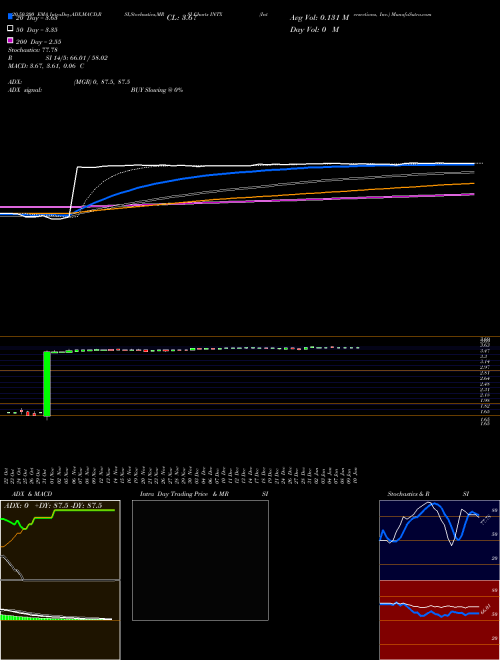Click the 'Avg Vol: 0.131 M' text

(x=320, y=18)
